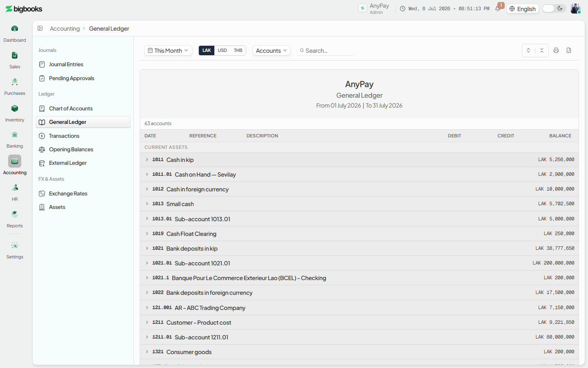
Task: Open the Banking module icon
Action: click(15, 135)
